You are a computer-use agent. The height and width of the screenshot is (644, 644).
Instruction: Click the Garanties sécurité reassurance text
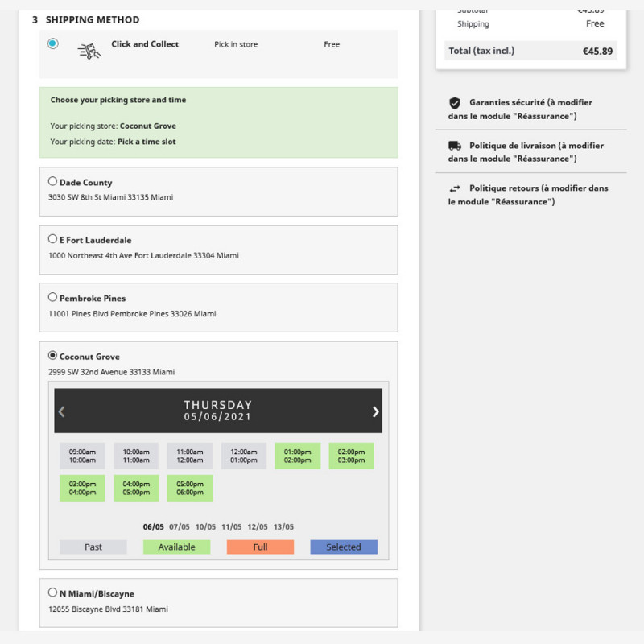click(x=520, y=109)
